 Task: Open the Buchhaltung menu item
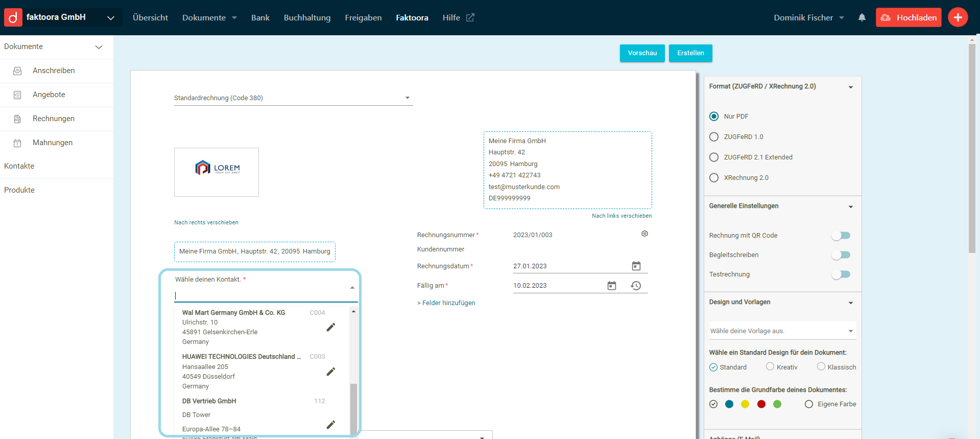click(x=307, y=18)
